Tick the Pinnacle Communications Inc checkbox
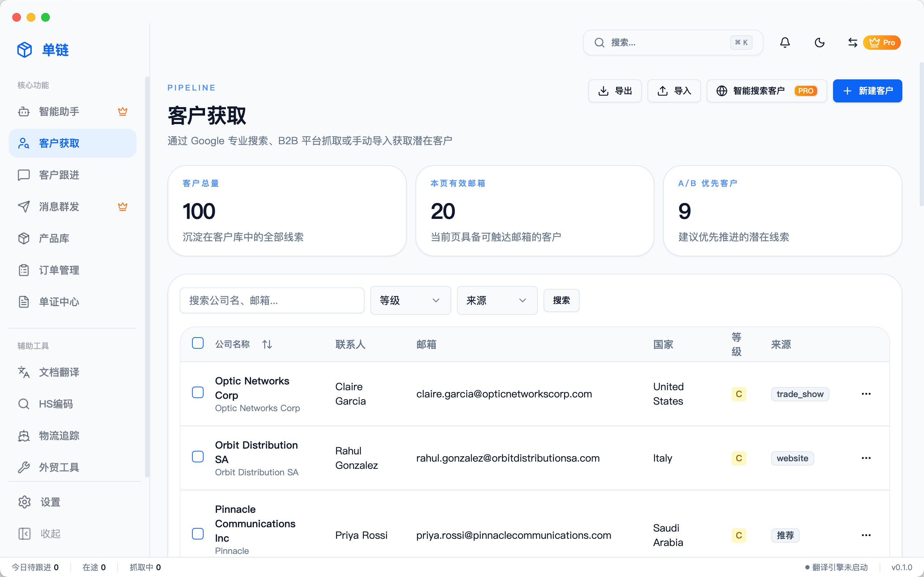The height and width of the screenshot is (577, 924). click(x=197, y=533)
